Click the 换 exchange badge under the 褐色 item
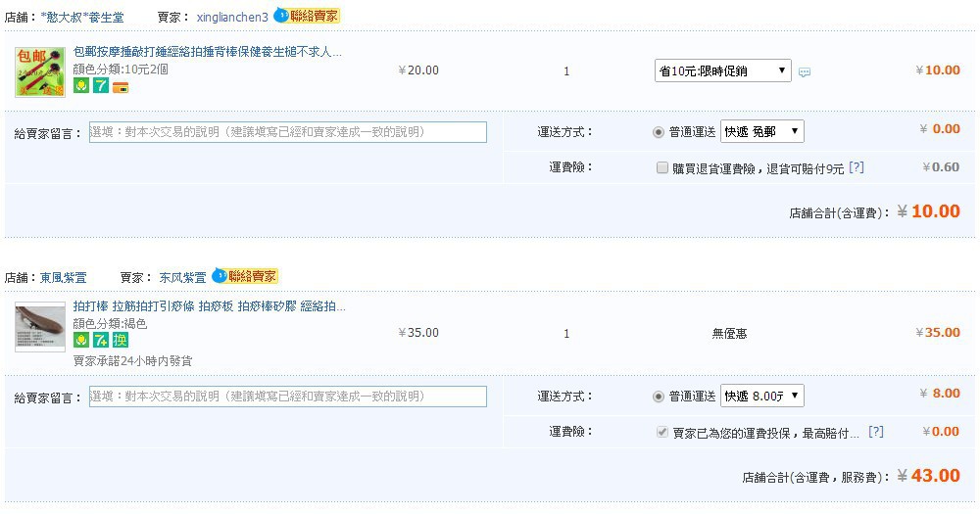Screen dimensions: 980x514 click(120, 340)
